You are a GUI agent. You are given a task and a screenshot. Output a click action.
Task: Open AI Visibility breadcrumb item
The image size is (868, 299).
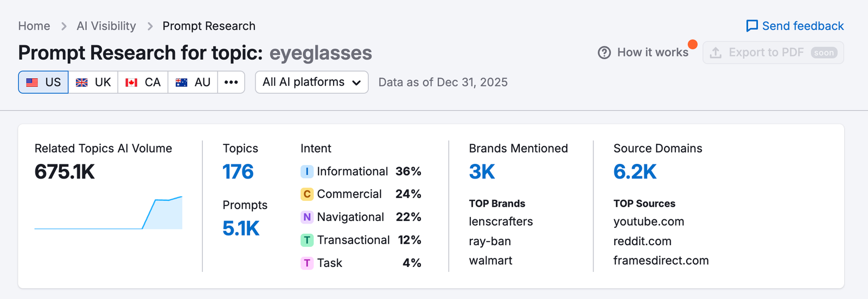click(x=106, y=26)
